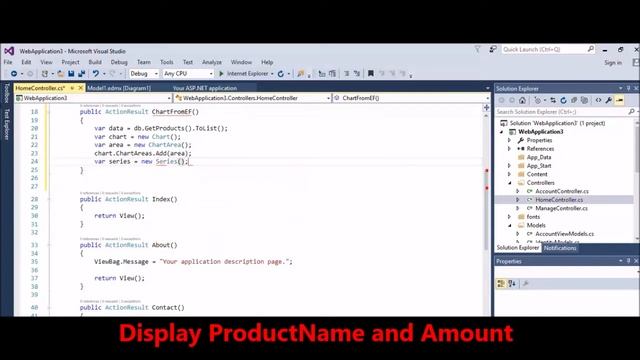640x360 pixels.
Task: Close the HomeController.cs tab
Action: [x=80, y=88]
